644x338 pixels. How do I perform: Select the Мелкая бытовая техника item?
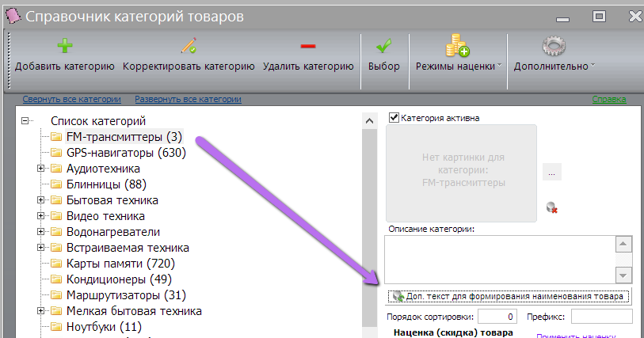(134, 311)
